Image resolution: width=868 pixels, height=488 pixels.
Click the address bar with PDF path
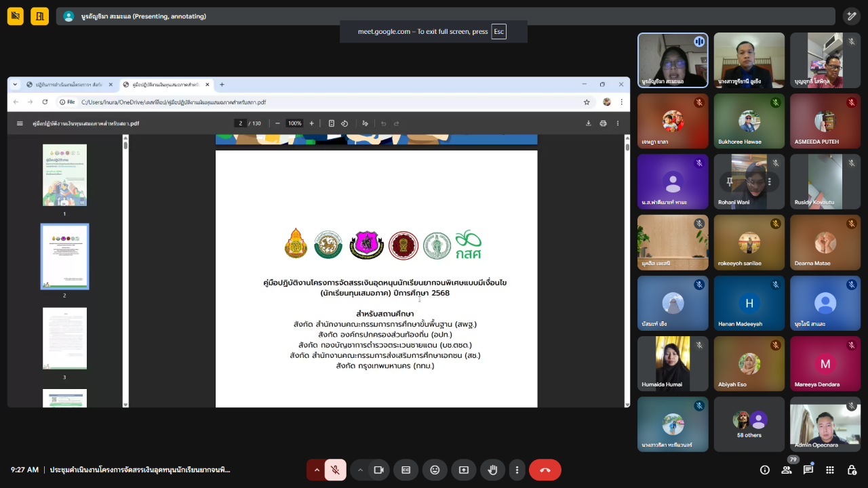325,102
